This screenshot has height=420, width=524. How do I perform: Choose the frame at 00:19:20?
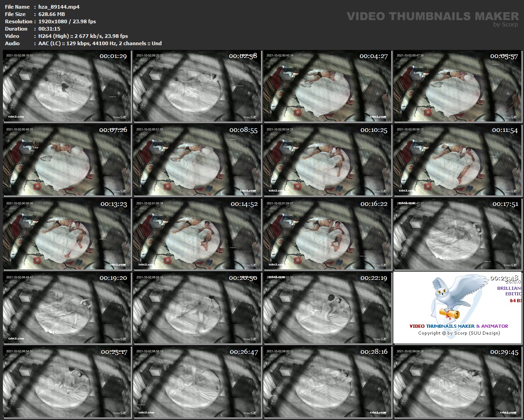[x=67, y=308]
